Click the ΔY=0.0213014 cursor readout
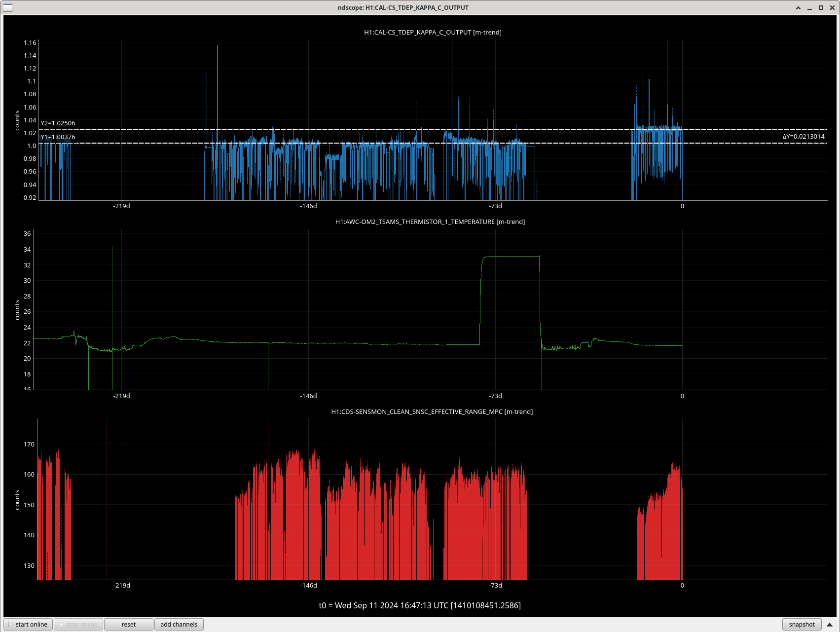The height and width of the screenshot is (632, 840). tap(803, 137)
